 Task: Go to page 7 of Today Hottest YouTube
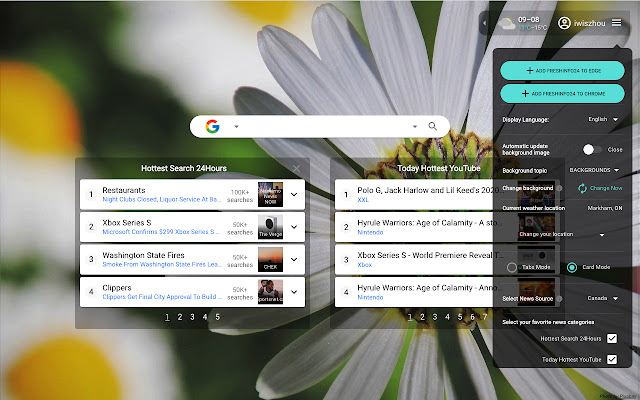coord(485,317)
